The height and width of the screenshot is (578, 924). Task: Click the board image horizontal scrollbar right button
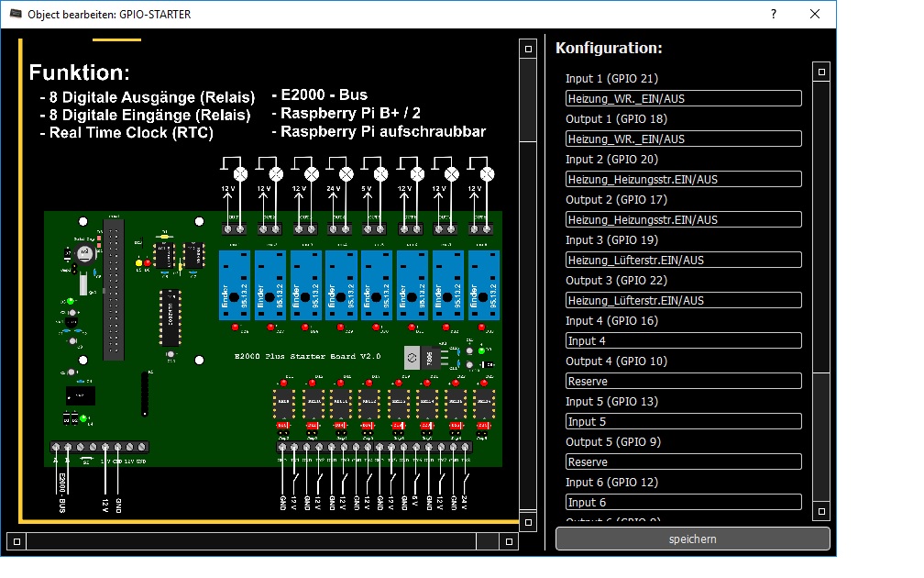(503, 541)
